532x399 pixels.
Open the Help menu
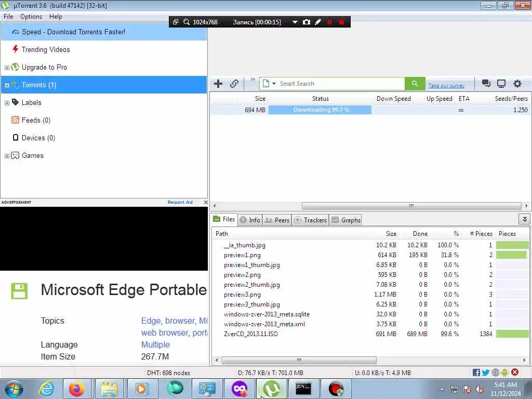pyautogui.click(x=56, y=17)
